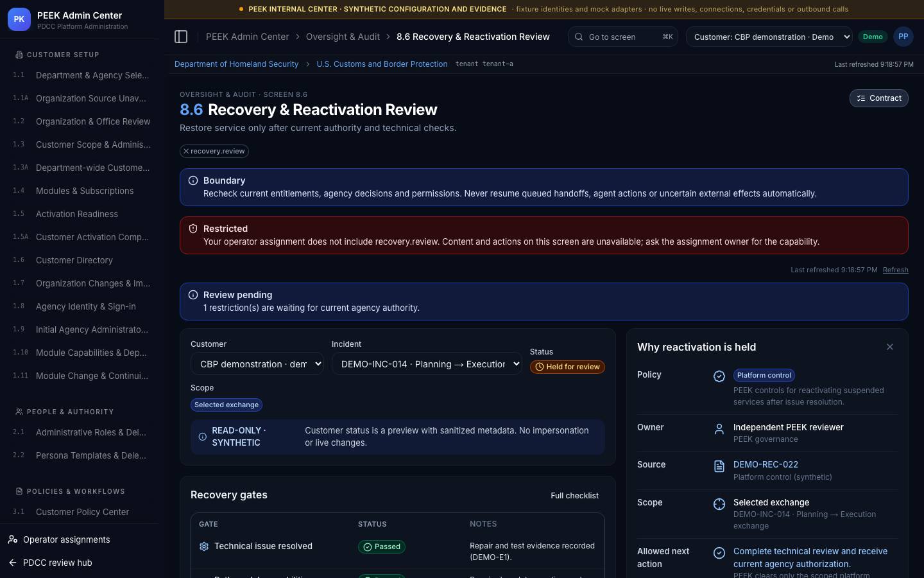Open Operator assignments
924x578 pixels.
tap(66, 539)
